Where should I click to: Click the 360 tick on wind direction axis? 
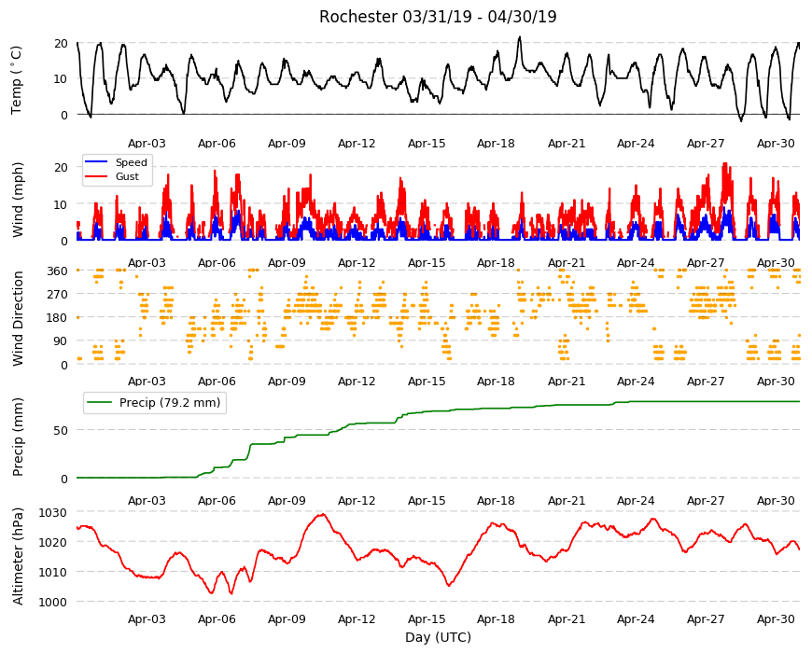[58, 271]
